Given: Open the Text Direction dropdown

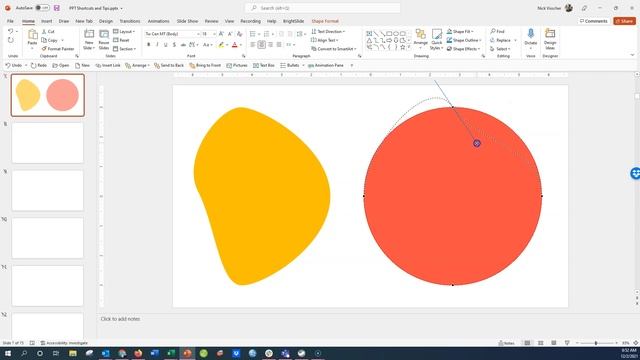Looking at the screenshot, I should click(x=328, y=31).
